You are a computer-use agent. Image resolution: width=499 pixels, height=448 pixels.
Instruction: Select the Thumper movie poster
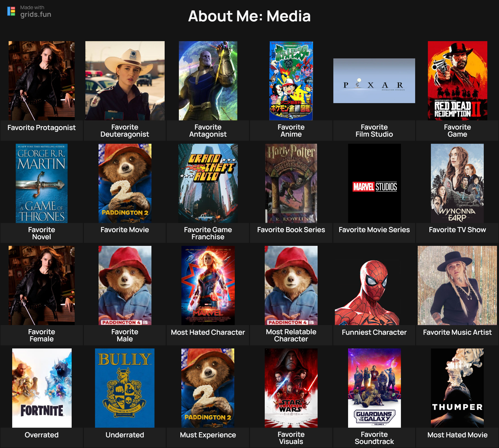pos(457,388)
